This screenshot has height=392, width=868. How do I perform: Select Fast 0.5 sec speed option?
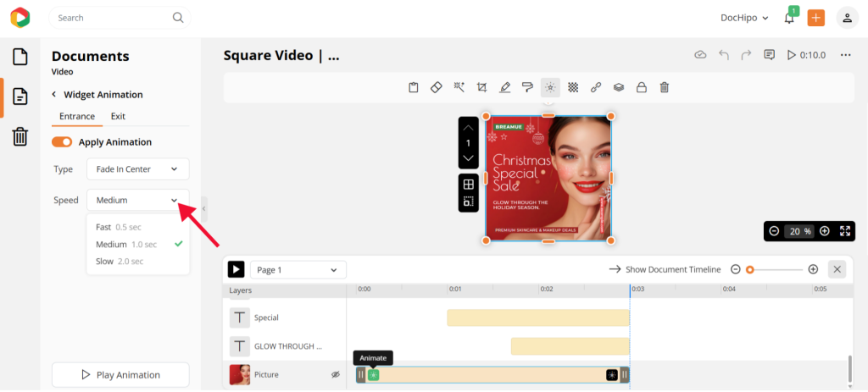point(138,227)
